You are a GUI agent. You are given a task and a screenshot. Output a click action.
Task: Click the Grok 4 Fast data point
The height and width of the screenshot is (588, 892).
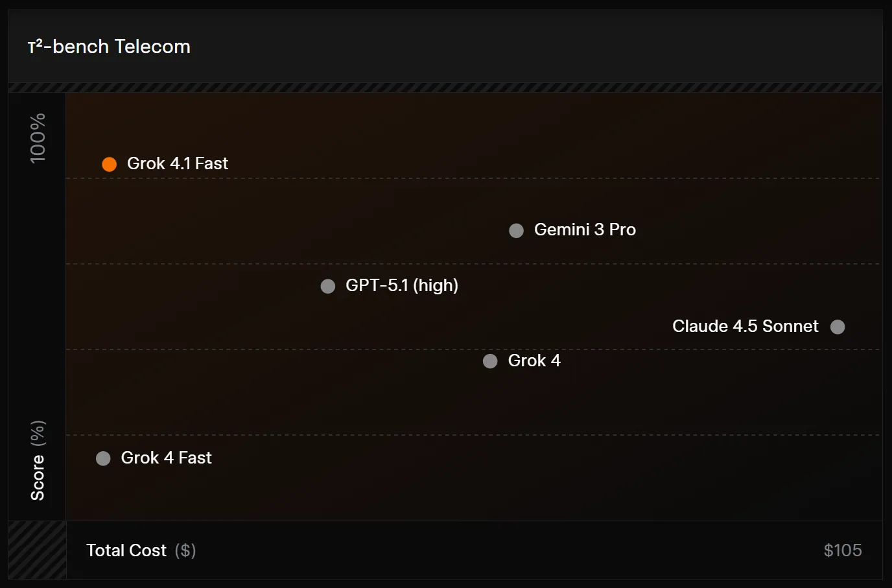(103, 459)
